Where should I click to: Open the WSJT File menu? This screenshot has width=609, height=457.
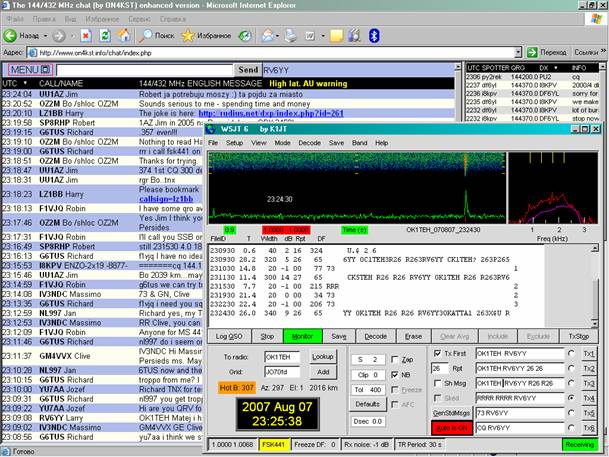[x=213, y=143]
